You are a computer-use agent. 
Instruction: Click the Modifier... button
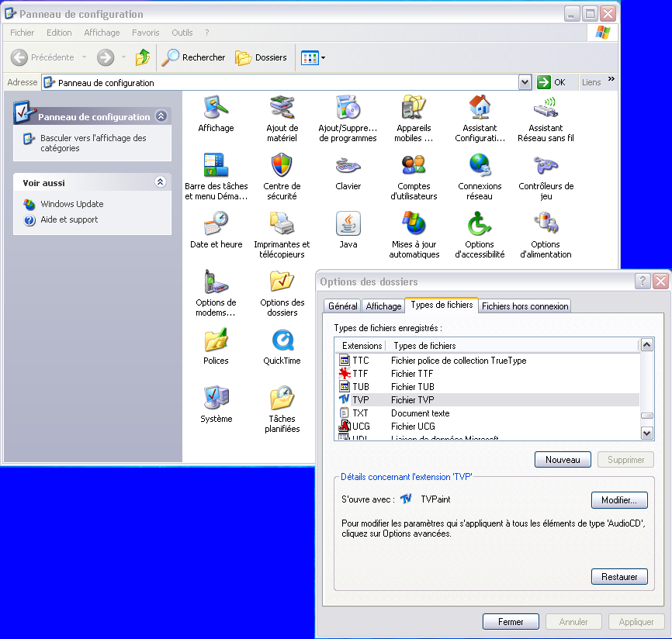[619, 500]
